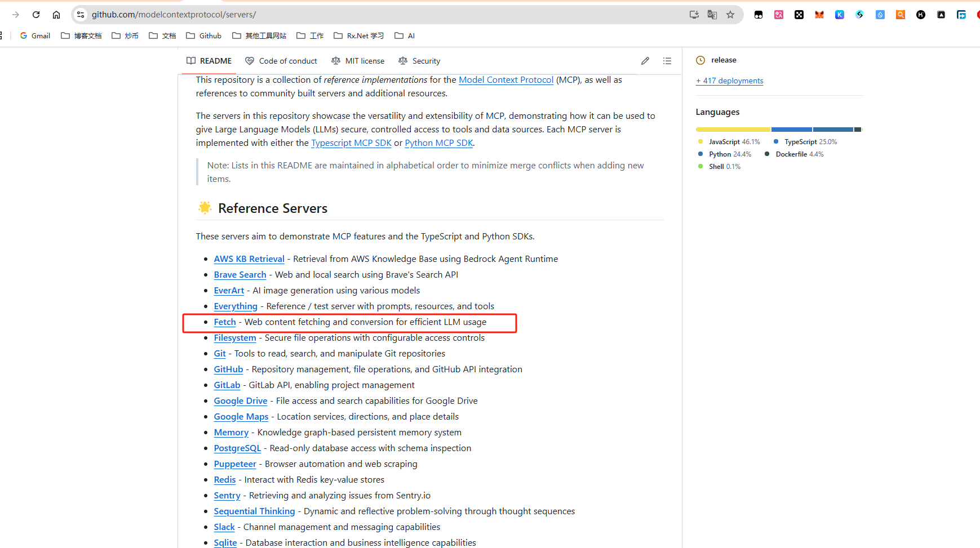This screenshot has width=980, height=548.
Task: Open the pink translation extension
Action: (x=779, y=15)
